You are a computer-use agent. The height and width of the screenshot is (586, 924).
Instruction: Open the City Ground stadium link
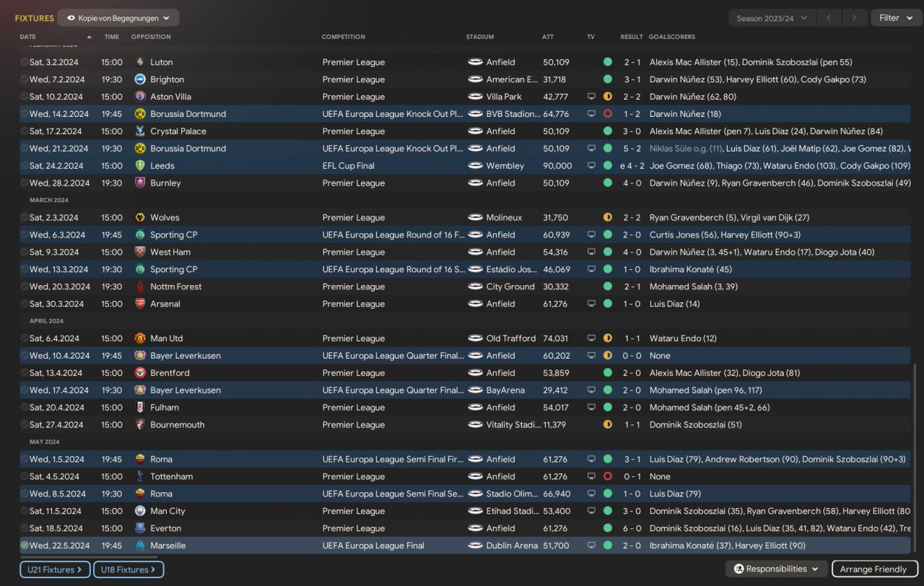point(510,287)
